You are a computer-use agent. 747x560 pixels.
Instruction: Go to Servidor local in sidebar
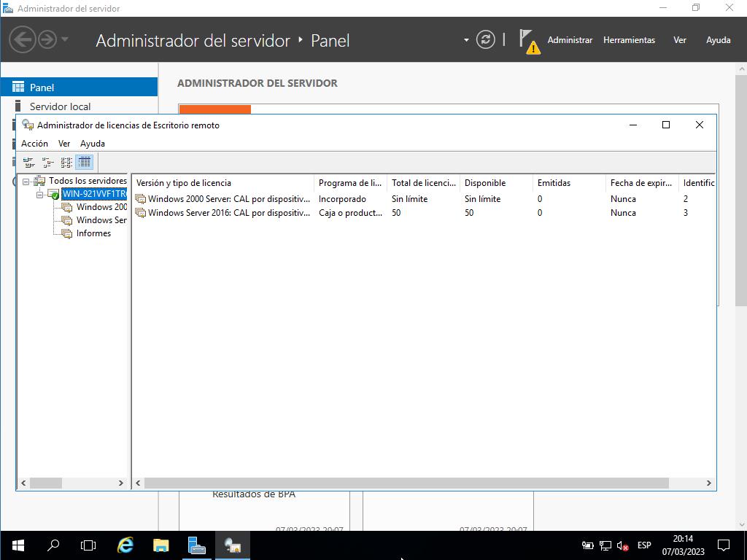pyautogui.click(x=60, y=106)
